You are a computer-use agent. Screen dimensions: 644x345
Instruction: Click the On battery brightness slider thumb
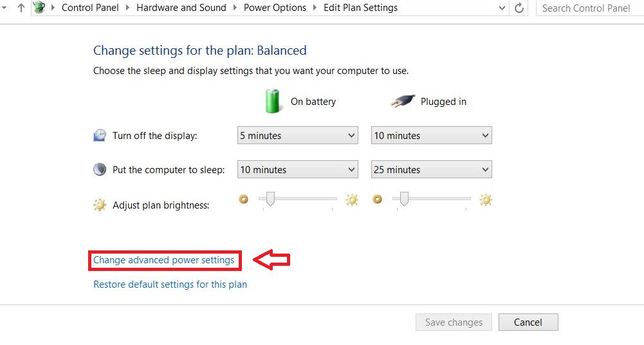[271, 200]
